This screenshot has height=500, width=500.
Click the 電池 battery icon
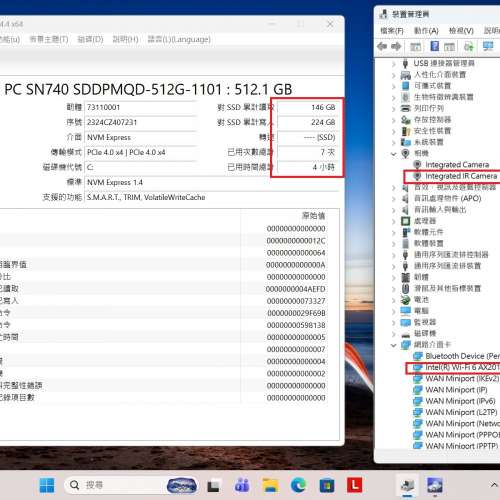tap(405, 300)
